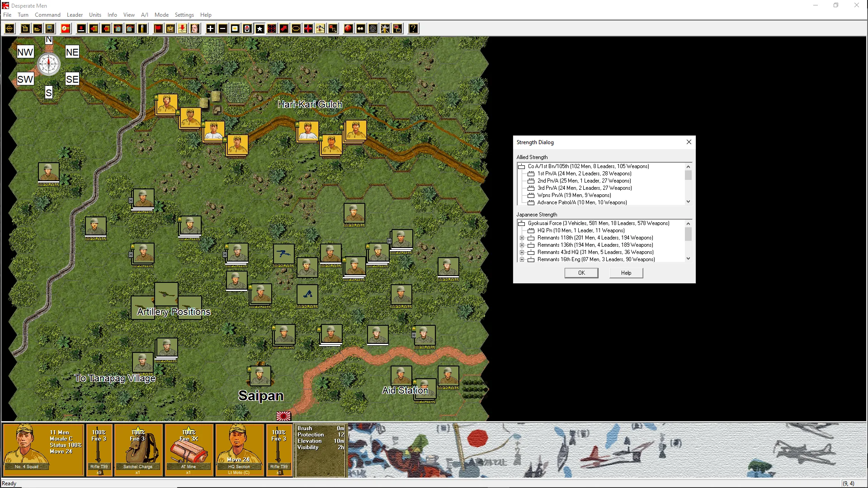Open the File menu

pos(7,15)
